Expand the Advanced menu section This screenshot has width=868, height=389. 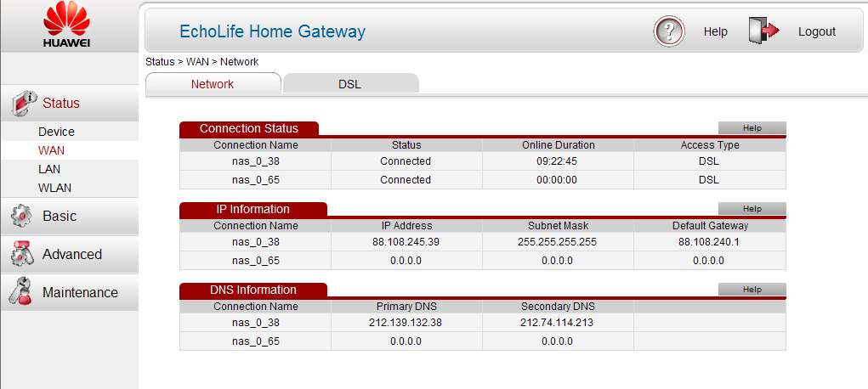click(x=72, y=254)
